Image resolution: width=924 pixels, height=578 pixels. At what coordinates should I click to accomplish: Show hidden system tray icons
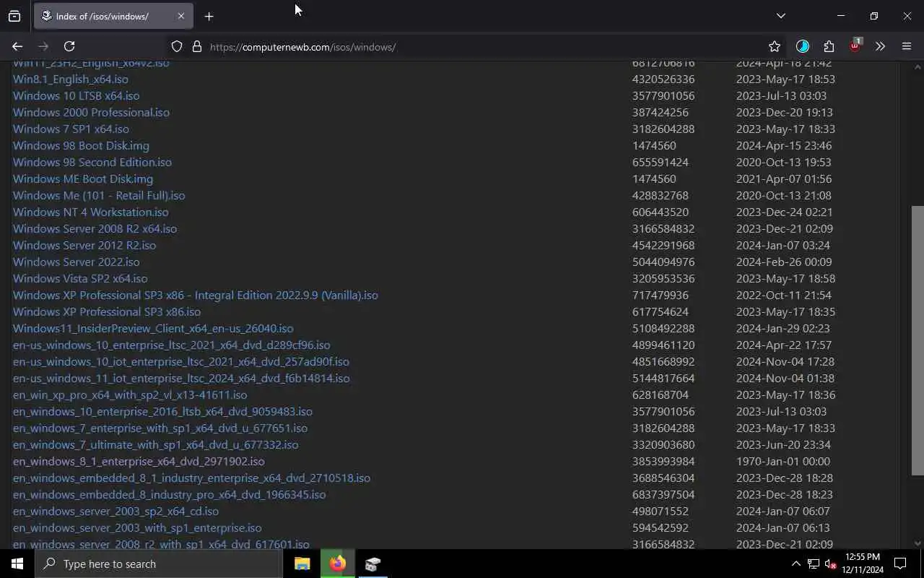coord(796,564)
